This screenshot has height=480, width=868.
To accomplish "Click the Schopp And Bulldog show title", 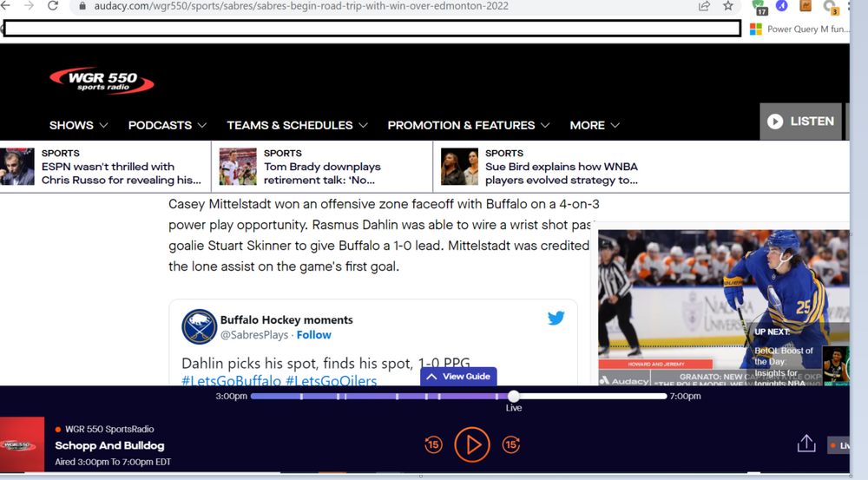I will pyautogui.click(x=109, y=445).
